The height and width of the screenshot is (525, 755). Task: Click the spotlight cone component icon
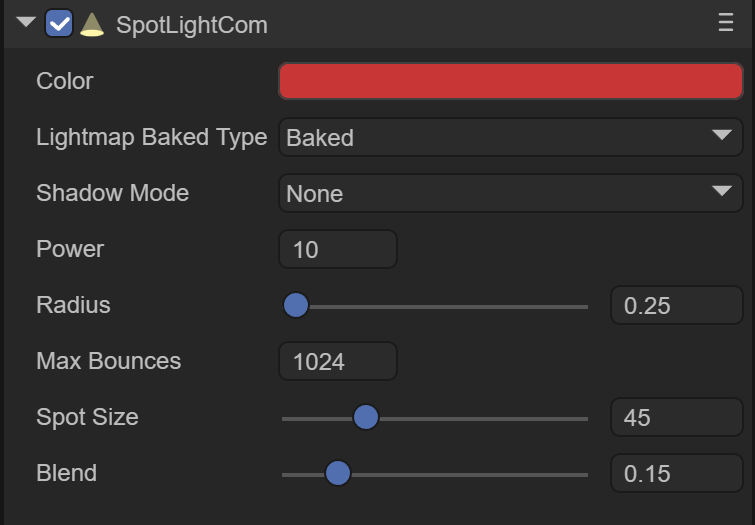(x=92, y=25)
